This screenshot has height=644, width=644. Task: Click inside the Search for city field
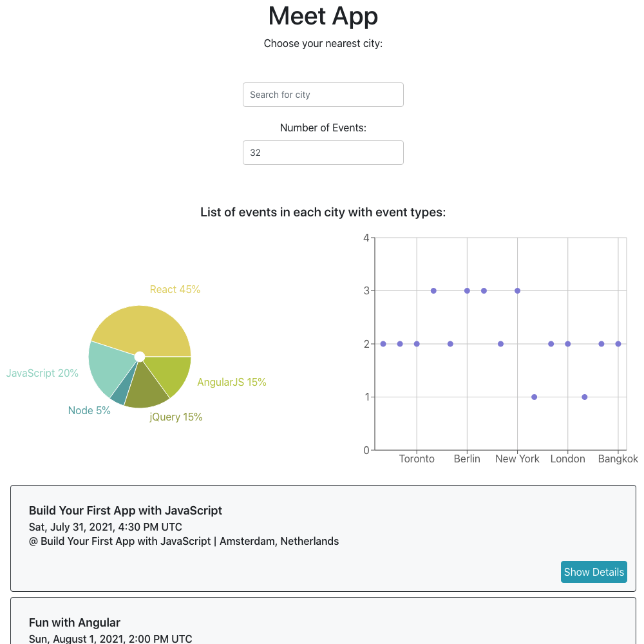pos(323,95)
